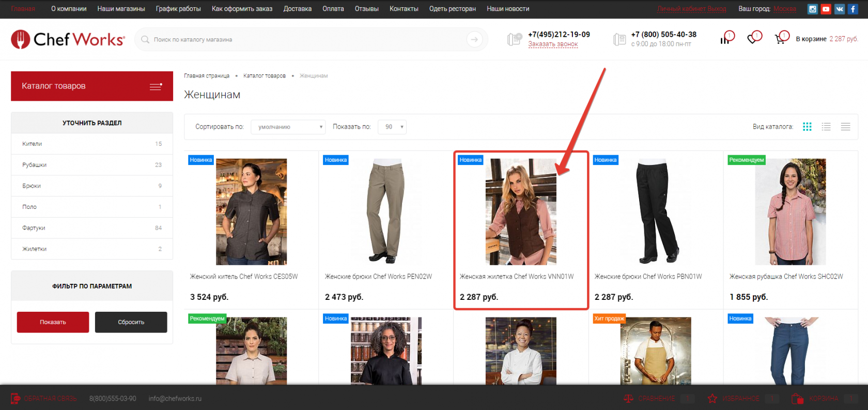Select Кители category in sidebar
868x410 pixels.
click(x=92, y=144)
